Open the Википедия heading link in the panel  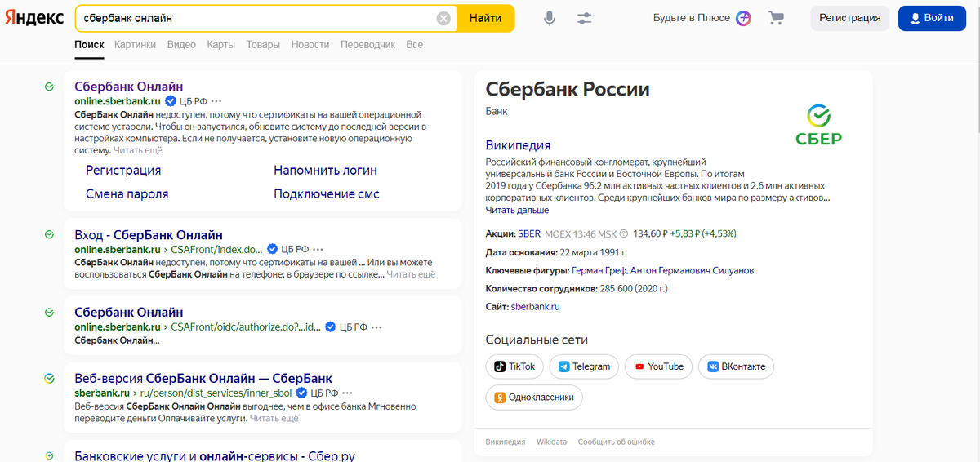[518, 145]
